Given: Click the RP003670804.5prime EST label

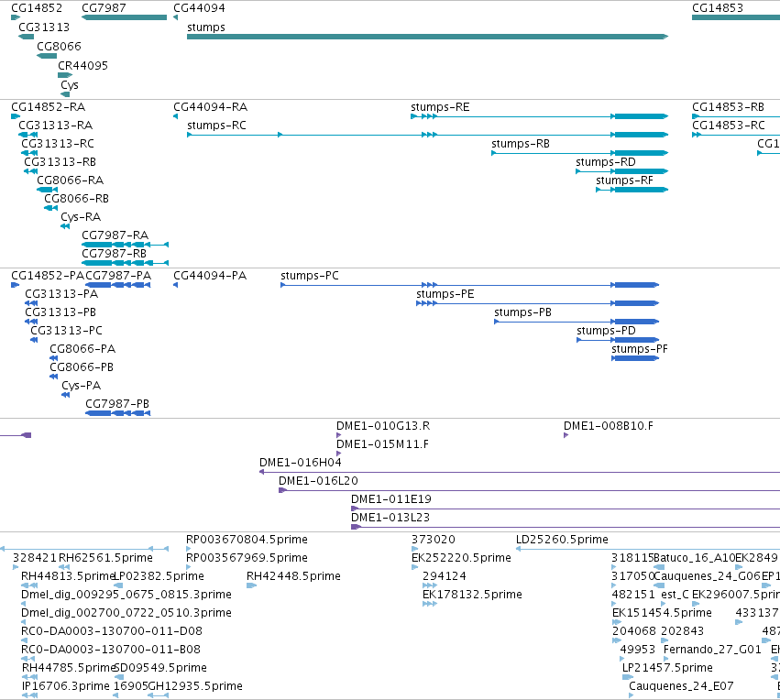Looking at the screenshot, I should 247,540.
